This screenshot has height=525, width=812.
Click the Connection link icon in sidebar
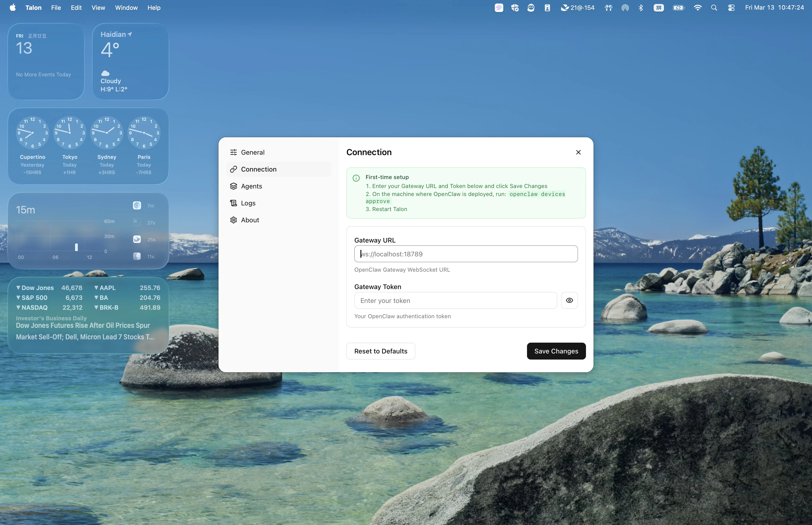click(233, 169)
